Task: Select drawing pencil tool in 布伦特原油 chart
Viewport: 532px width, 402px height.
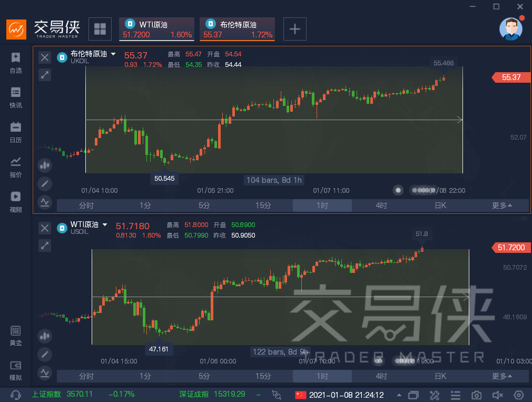Action: 45,184
